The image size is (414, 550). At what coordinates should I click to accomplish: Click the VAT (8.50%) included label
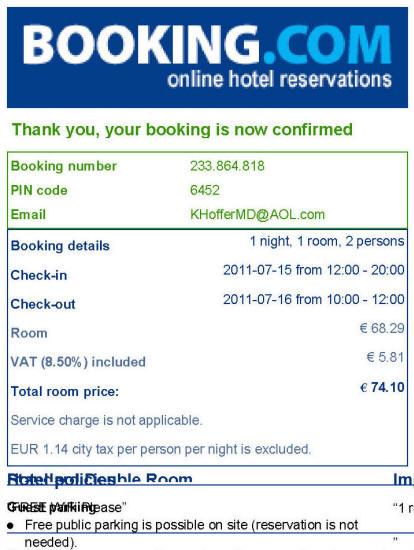click(78, 362)
